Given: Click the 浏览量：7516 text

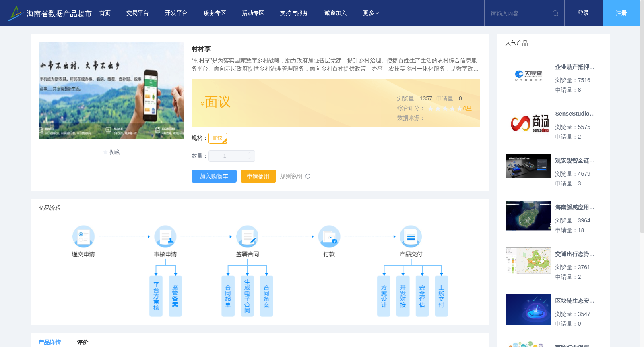Looking at the screenshot, I should 573,81.
